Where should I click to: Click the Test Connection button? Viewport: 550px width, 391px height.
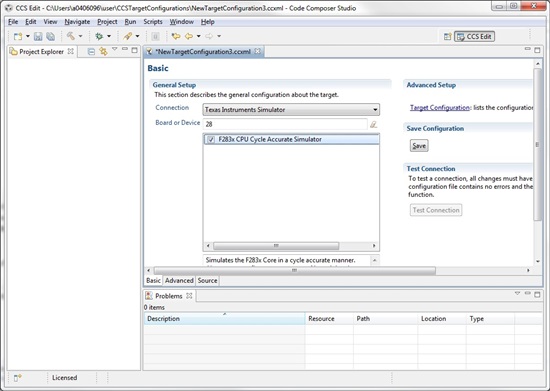(436, 210)
